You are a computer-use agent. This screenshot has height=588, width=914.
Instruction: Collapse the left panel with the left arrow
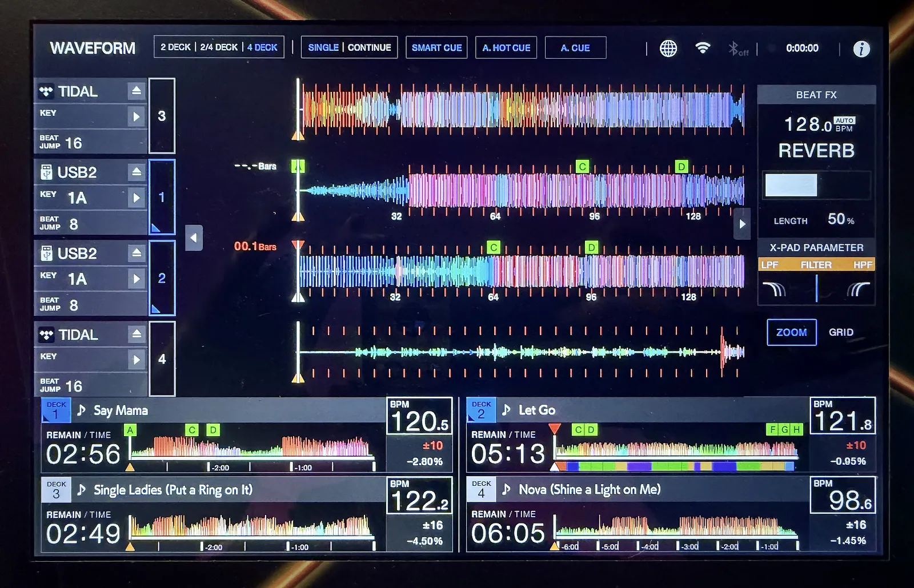(x=194, y=238)
